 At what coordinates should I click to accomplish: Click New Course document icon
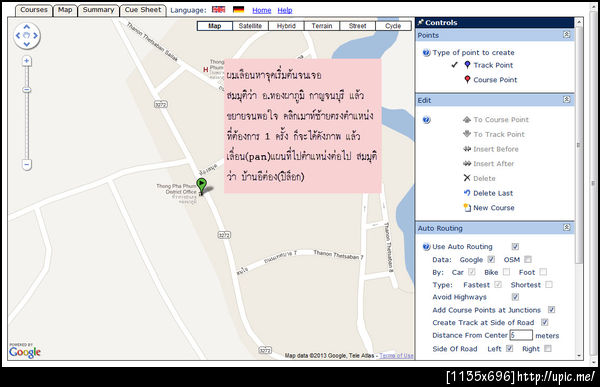pyautogui.click(x=467, y=207)
